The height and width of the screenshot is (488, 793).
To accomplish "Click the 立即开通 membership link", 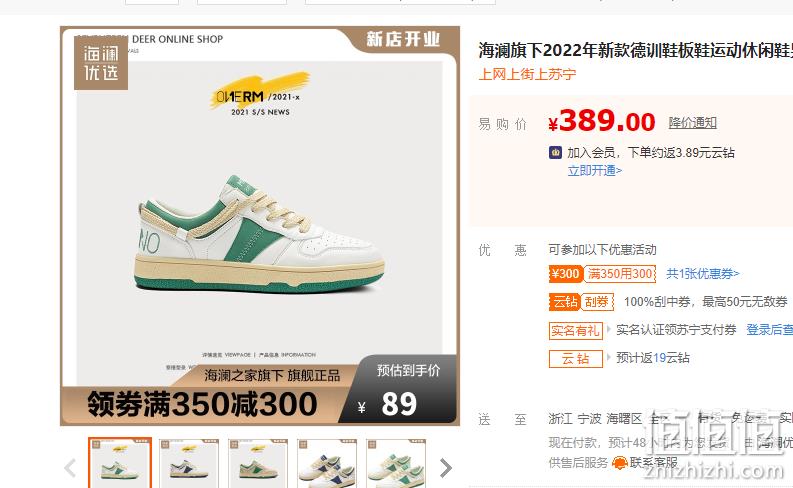I will tap(594, 170).
